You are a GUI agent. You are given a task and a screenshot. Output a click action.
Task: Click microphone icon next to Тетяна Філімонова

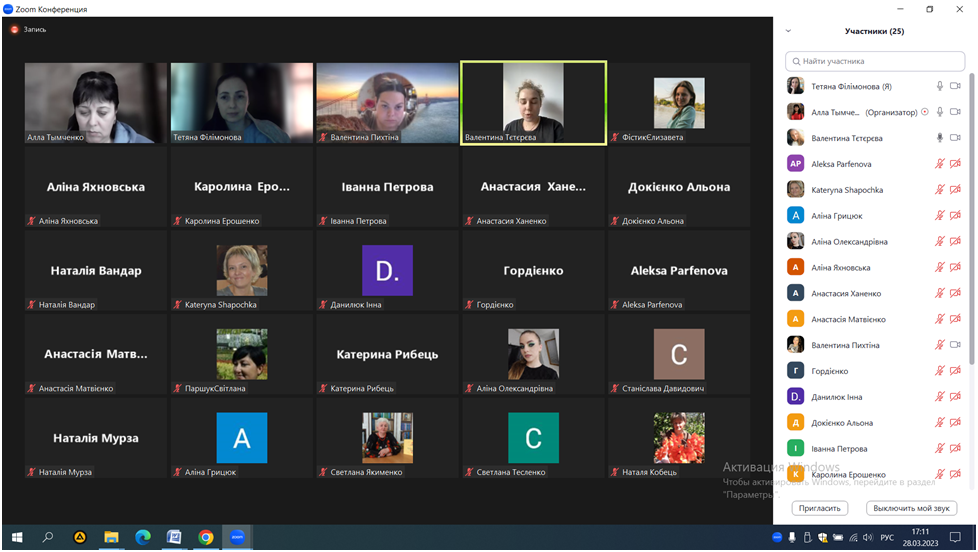pos(939,86)
